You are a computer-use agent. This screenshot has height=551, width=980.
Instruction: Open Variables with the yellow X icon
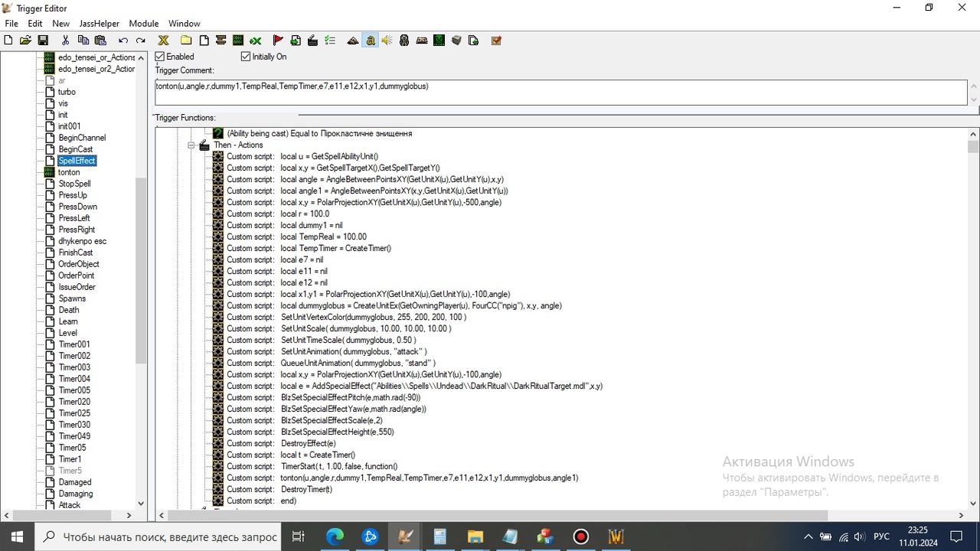163,41
